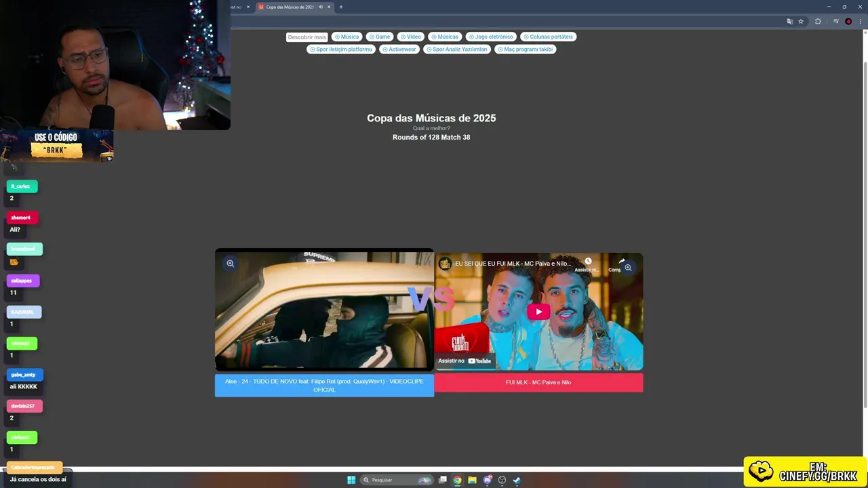Click the Spor İletişim platformu tag

340,49
